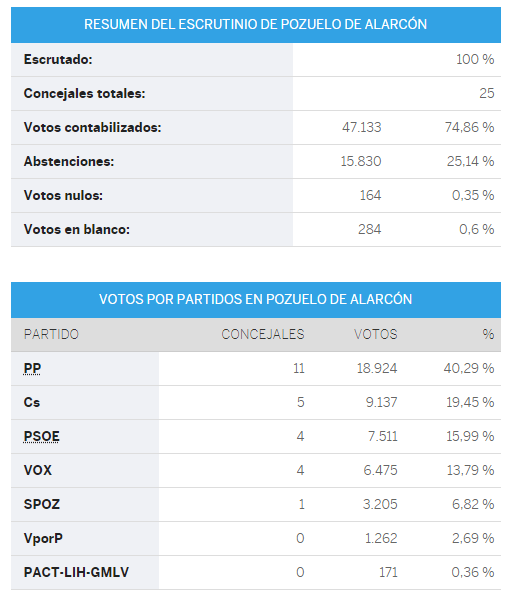Click the PP party abbreviation
This screenshot has height=590, width=513.
pyautogui.click(x=32, y=368)
